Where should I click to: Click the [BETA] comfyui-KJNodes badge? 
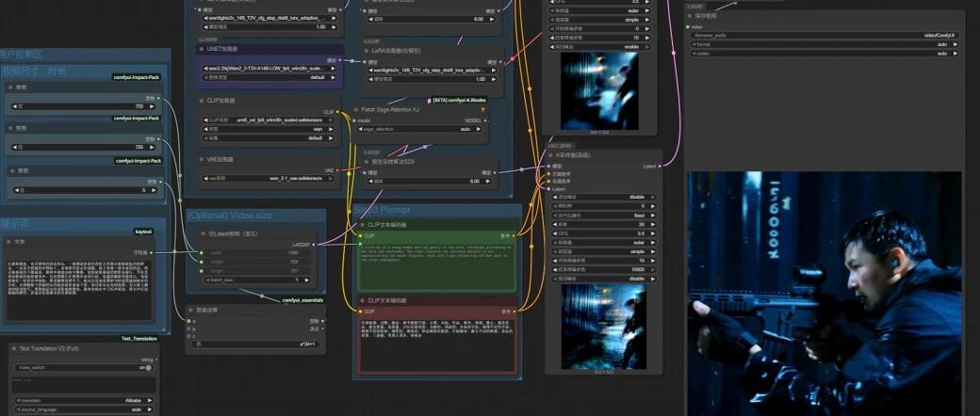(460, 100)
